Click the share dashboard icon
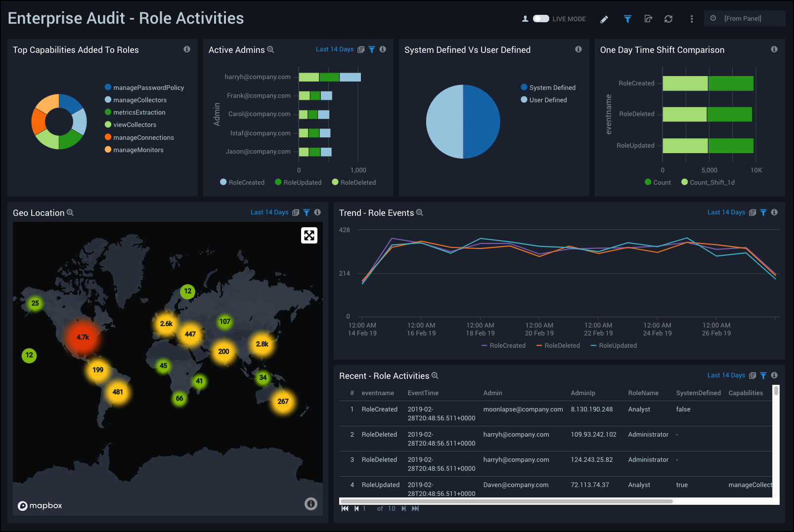The width and height of the screenshot is (794, 532). (x=648, y=19)
